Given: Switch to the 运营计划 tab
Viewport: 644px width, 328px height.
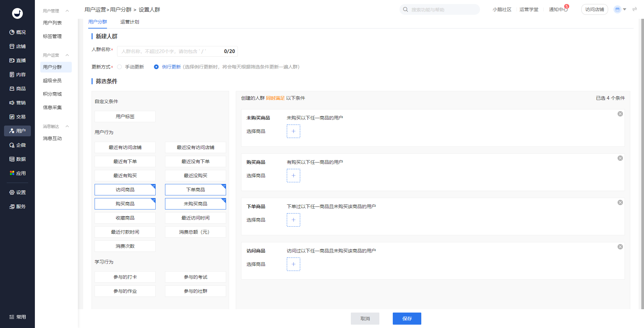Looking at the screenshot, I should (129, 22).
